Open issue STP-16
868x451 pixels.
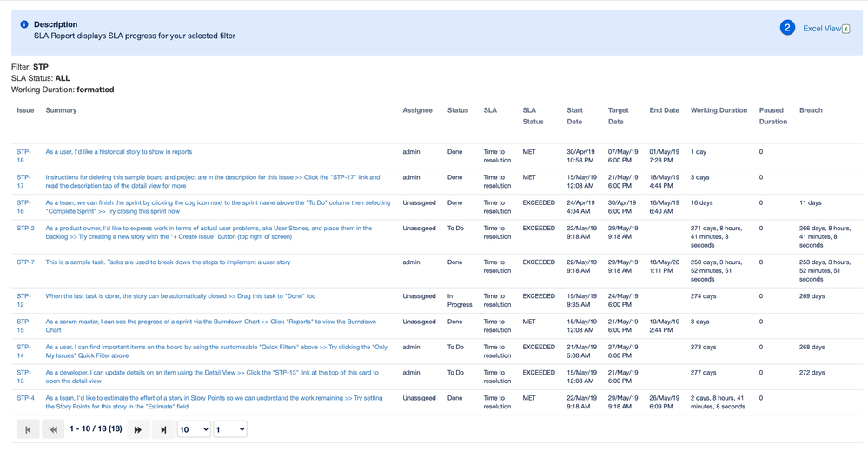click(x=23, y=207)
